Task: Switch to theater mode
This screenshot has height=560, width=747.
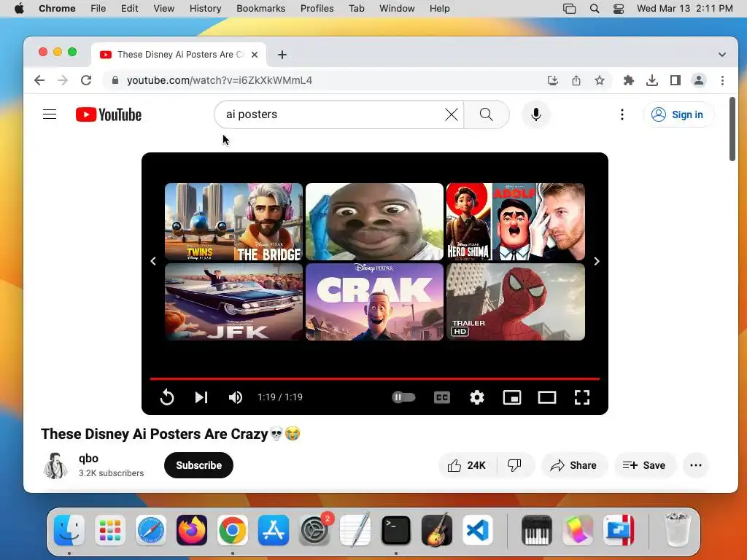Action: tap(547, 397)
